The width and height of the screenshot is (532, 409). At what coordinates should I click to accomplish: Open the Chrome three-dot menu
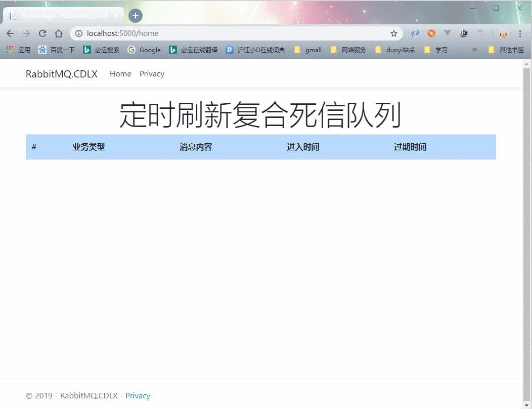pyautogui.click(x=520, y=33)
